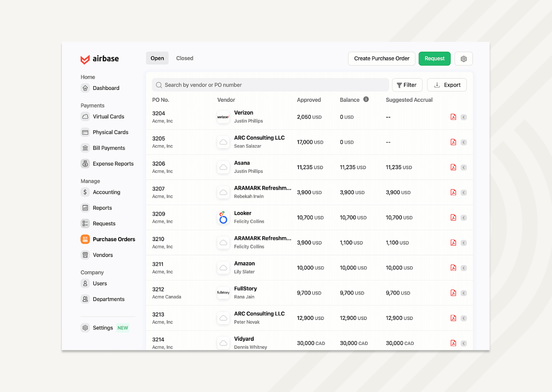The width and height of the screenshot is (552, 392).
Task: Click the Looker vendor logo
Action: click(223, 217)
